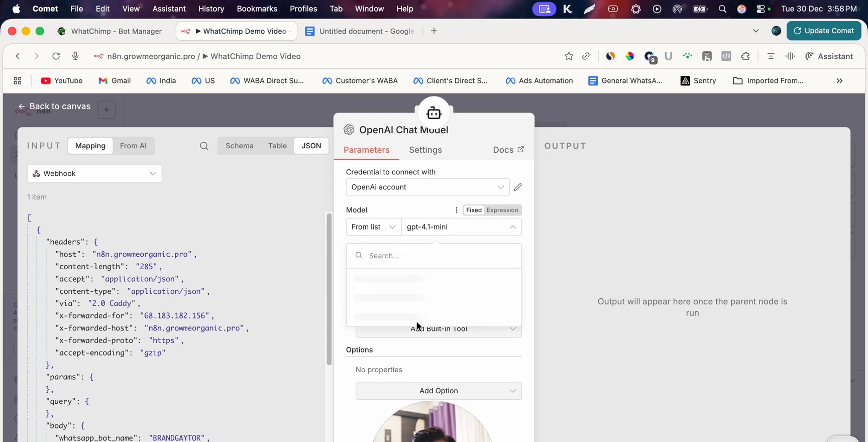The width and height of the screenshot is (868, 442).
Task: Open the Assistant menu in menu bar
Action: tap(169, 9)
